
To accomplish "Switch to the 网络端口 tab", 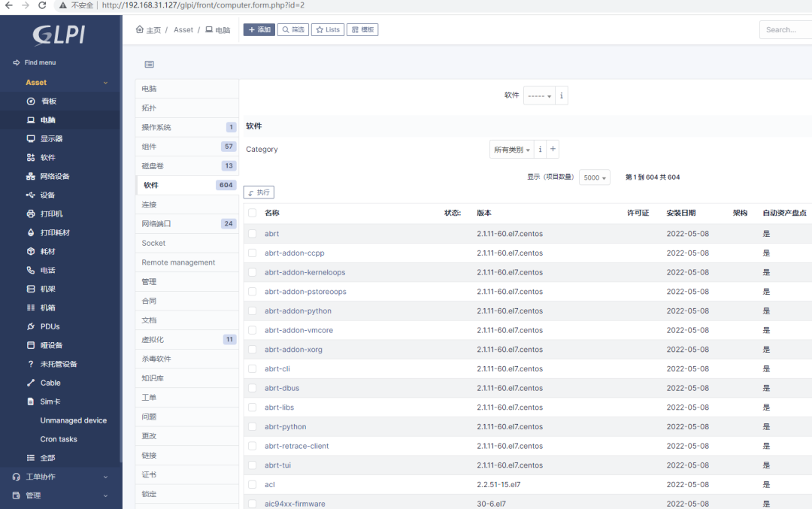I will pyautogui.click(x=187, y=224).
